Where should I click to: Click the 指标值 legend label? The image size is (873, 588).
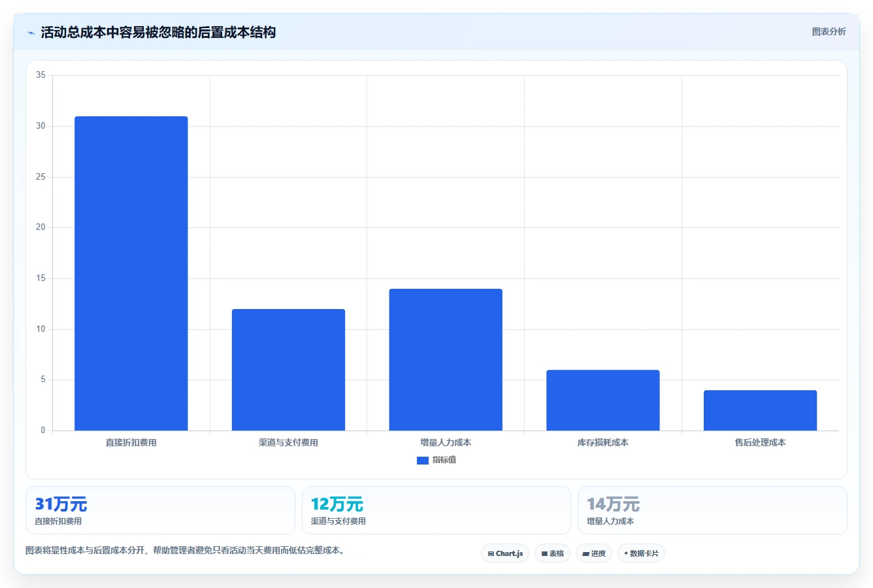444,460
